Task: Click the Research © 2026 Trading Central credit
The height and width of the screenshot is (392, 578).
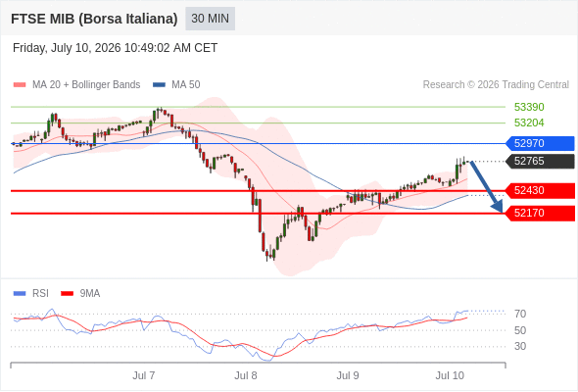Action: [496, 85]
